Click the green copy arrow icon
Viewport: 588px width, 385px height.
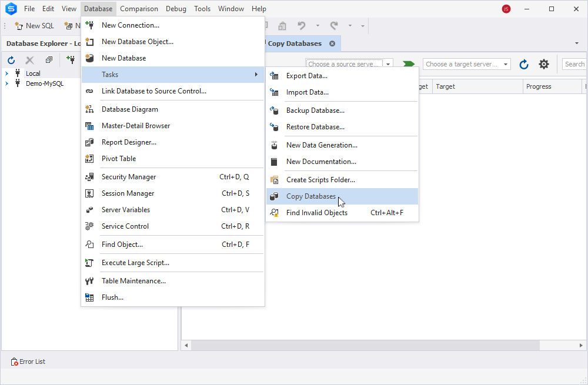pos(409,63)
